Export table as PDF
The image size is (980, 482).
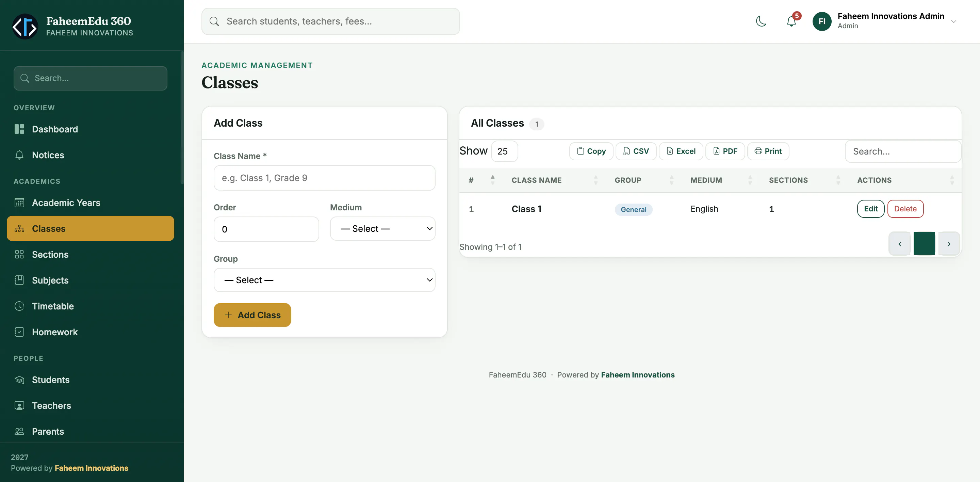[x=725, y=151]
